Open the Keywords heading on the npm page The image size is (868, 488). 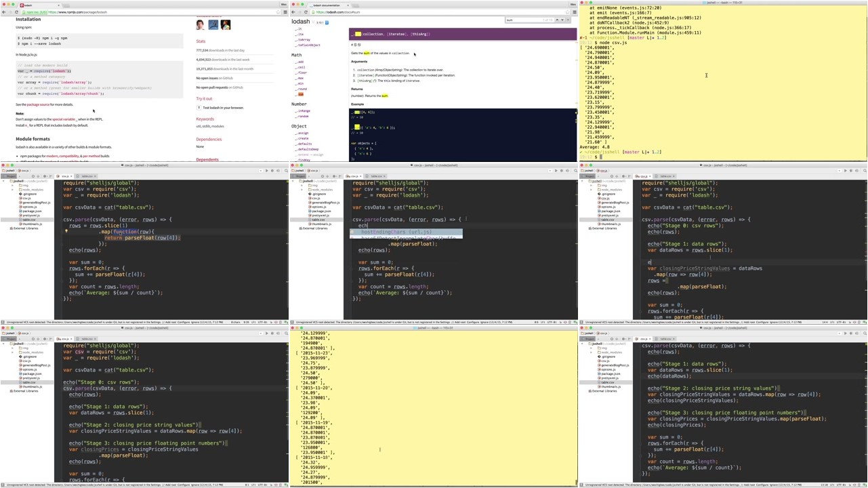(x=205, y=119)
